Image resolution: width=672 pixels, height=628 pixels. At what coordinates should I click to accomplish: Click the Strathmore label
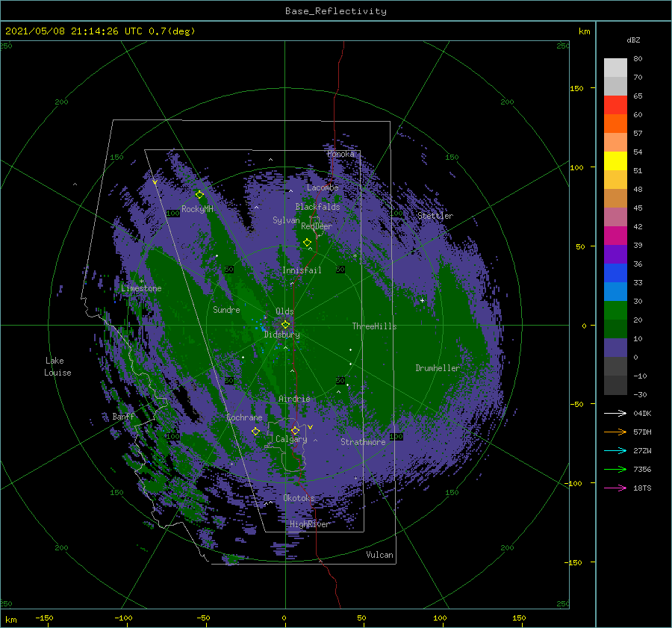[x=363, y=442]
